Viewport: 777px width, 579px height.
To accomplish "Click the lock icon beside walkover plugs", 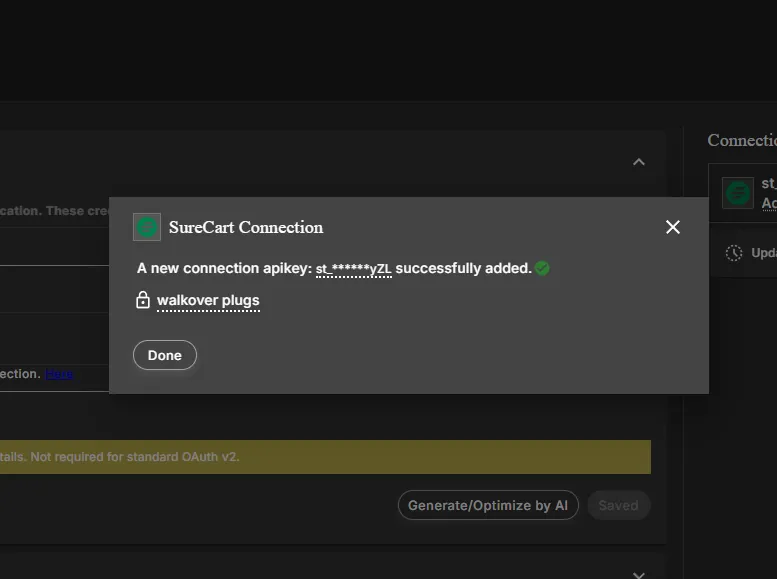I will coord(143,300).
